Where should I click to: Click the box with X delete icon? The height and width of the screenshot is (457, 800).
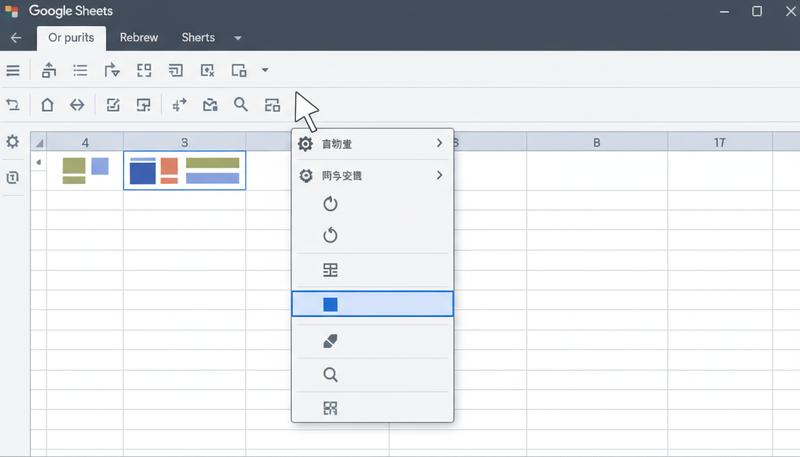coord(207,70)
